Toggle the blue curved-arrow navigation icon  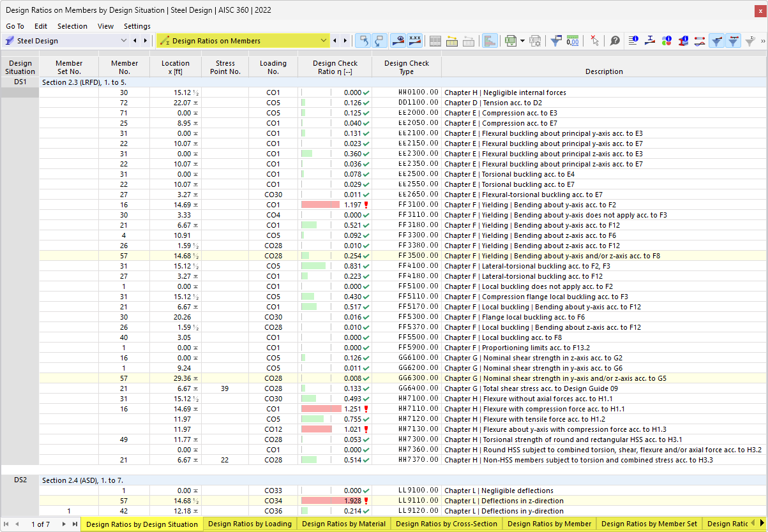click(x=363, y=40)
